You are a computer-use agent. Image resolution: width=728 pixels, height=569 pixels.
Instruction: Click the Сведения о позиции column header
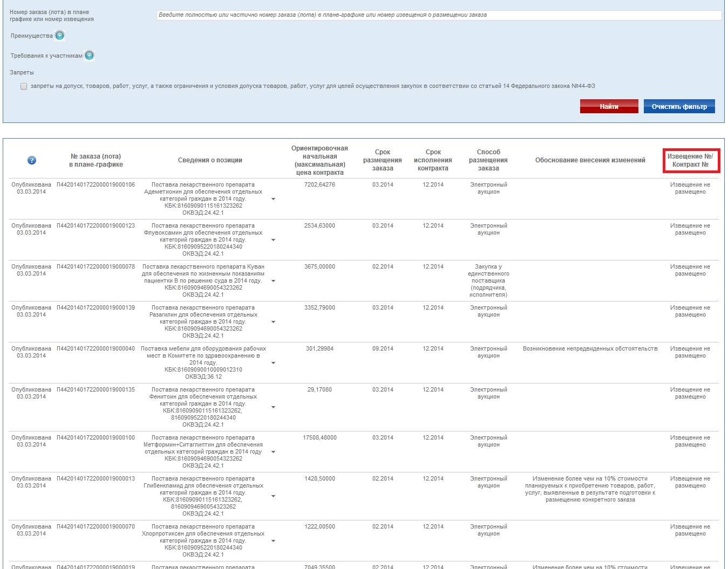pos(210,160)
